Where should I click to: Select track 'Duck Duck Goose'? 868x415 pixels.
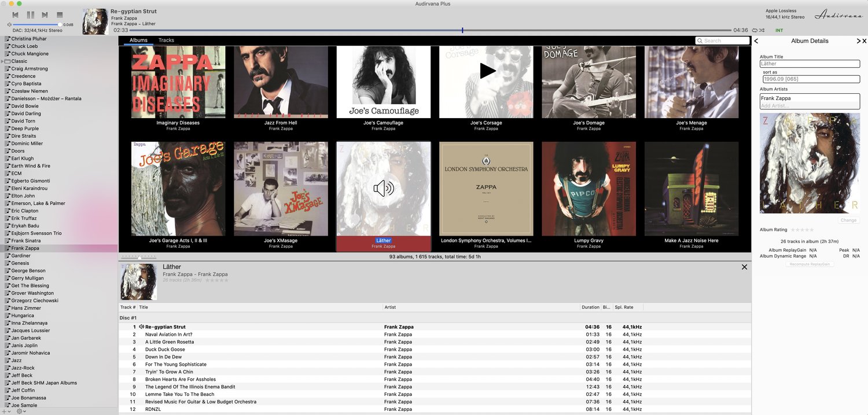(435, 350)
